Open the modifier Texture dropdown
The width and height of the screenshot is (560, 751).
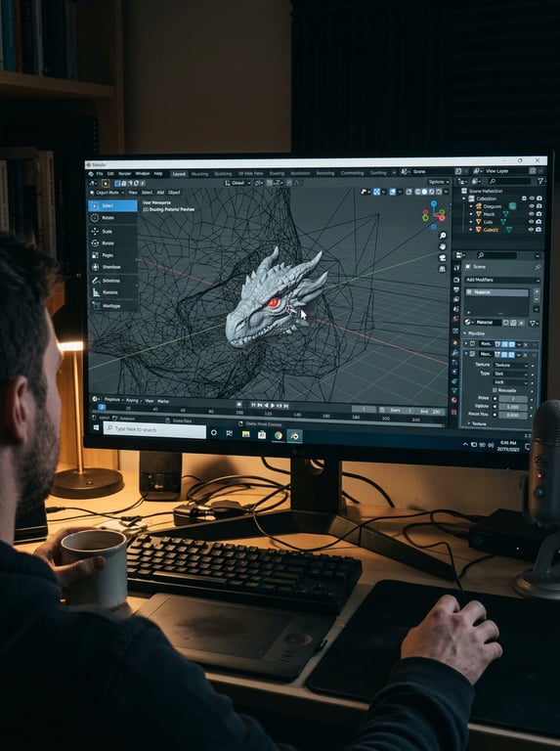[x=511, y=366]
